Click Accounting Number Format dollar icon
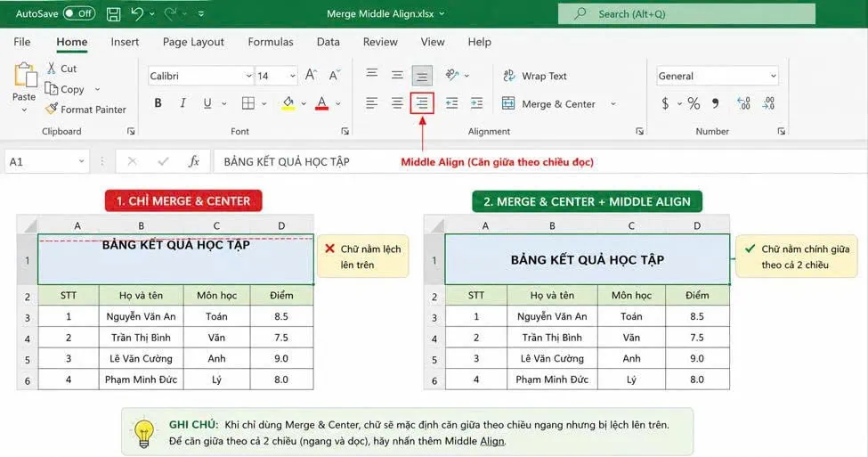Image resolution: width=868 pixels, height=457 pixels. (665, 103)
